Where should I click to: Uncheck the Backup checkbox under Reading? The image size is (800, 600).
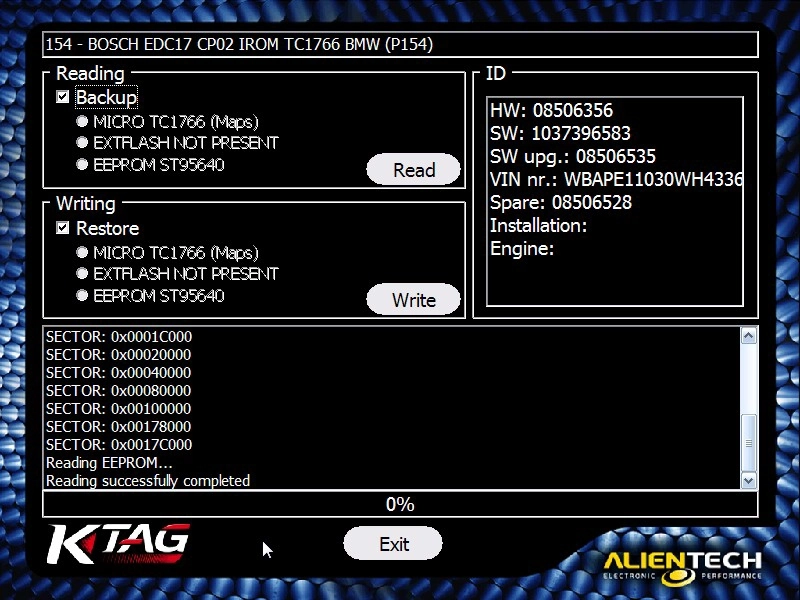[x=62, y=97]
